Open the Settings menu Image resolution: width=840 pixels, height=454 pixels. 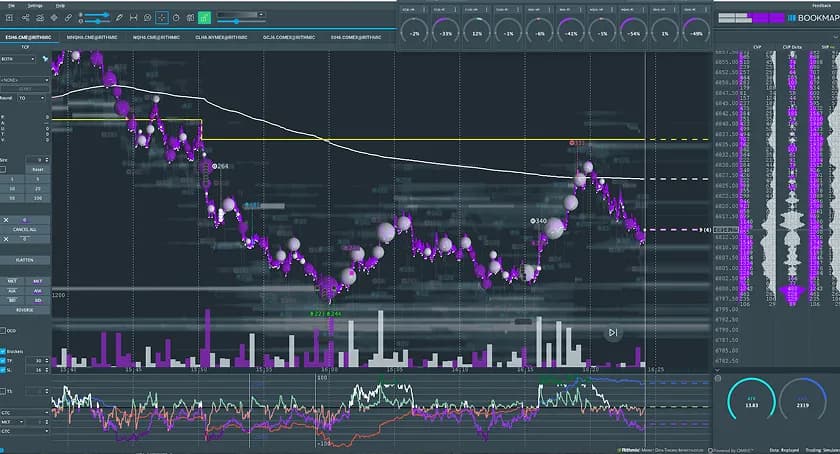click(35, 5)
